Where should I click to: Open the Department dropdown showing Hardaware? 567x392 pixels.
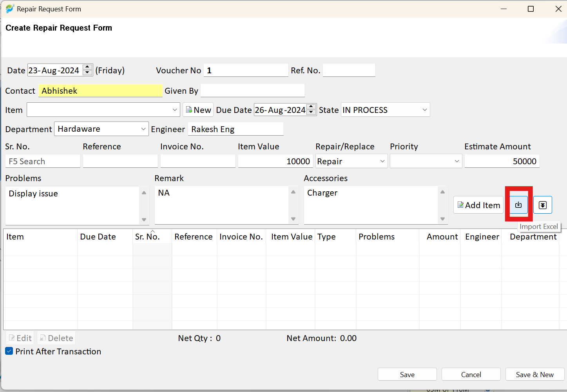[143, 129]
